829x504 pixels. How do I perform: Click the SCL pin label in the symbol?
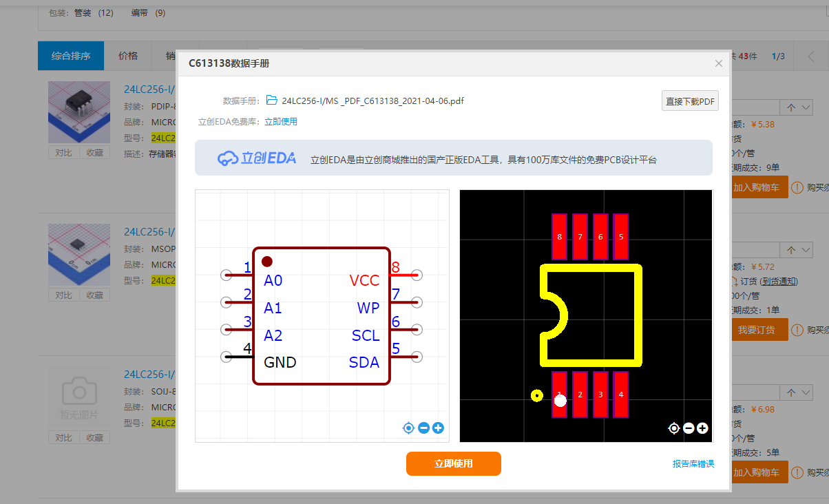(x=366, y=335)
